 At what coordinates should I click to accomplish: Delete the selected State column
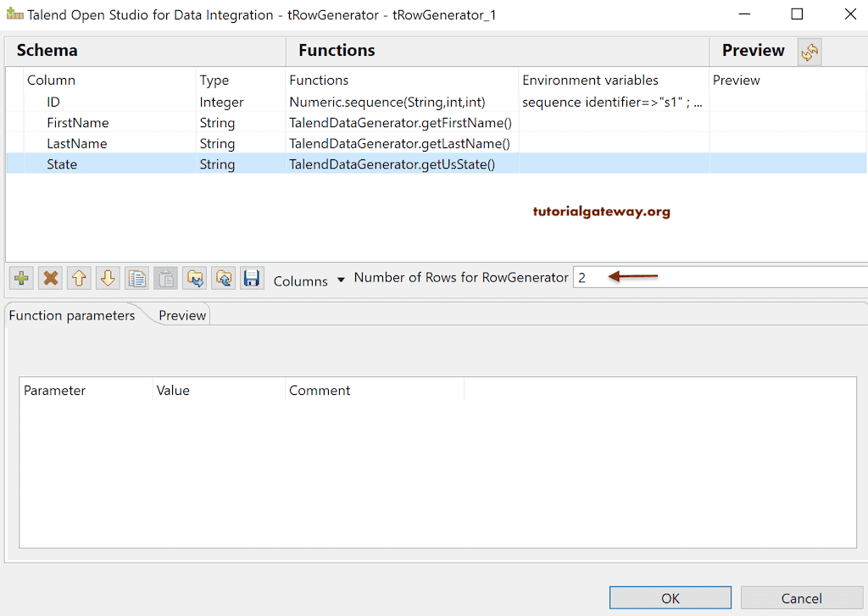[x=49, y=277]
